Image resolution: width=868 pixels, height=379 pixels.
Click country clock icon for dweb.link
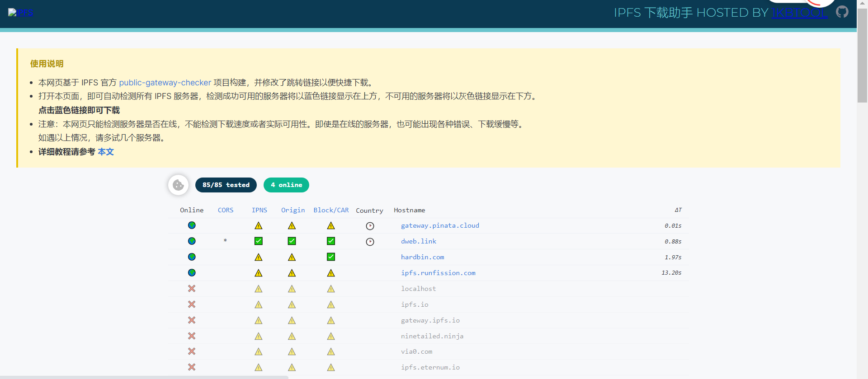370,242
